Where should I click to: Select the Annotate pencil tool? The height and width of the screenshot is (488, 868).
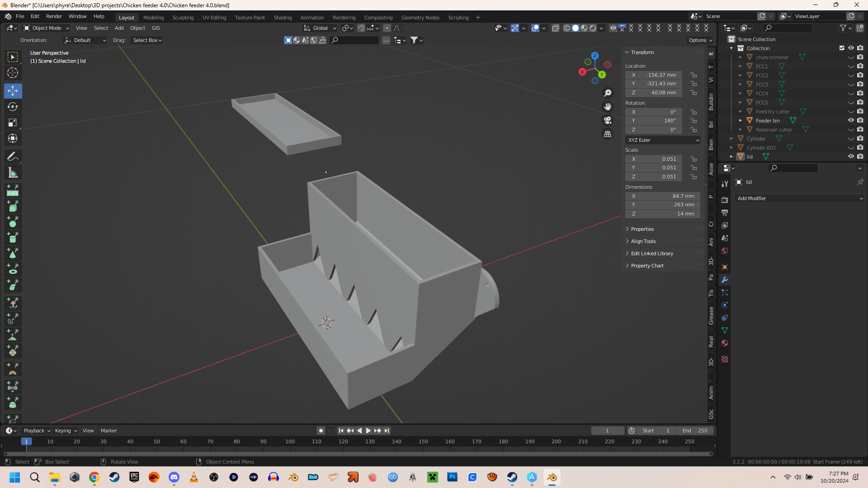(13, 157)
